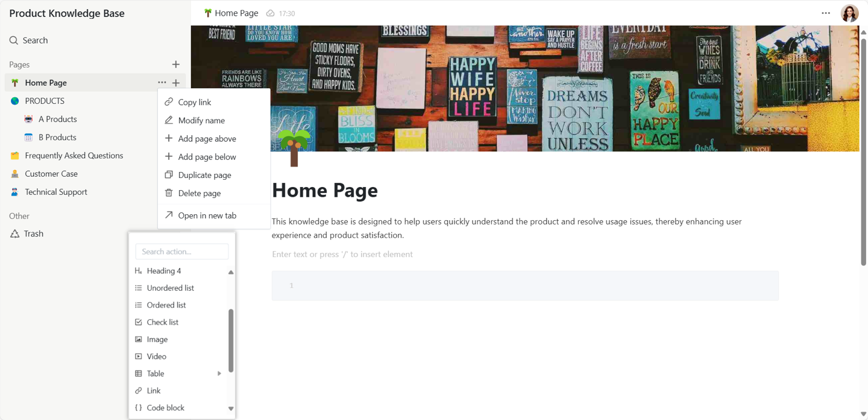Click the pencil icon beside Modify name
868x420 pixels.
point(169,120)
